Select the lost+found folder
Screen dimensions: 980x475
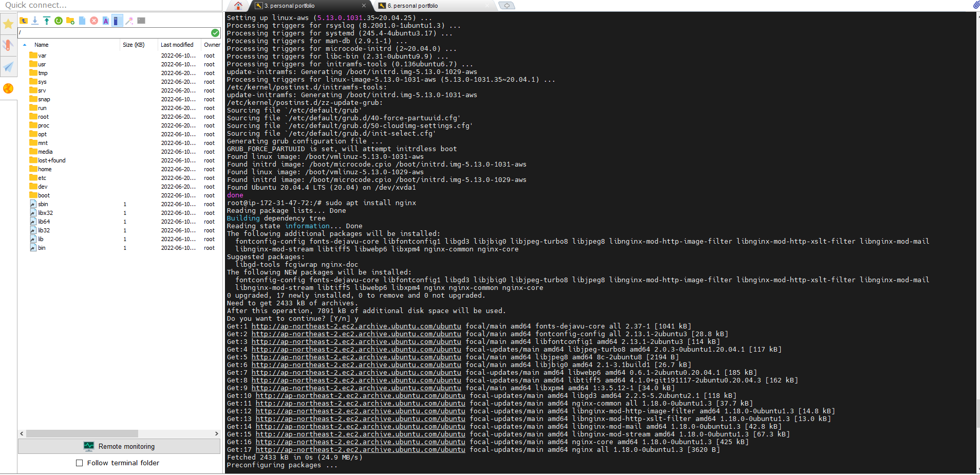click(52, 160)
